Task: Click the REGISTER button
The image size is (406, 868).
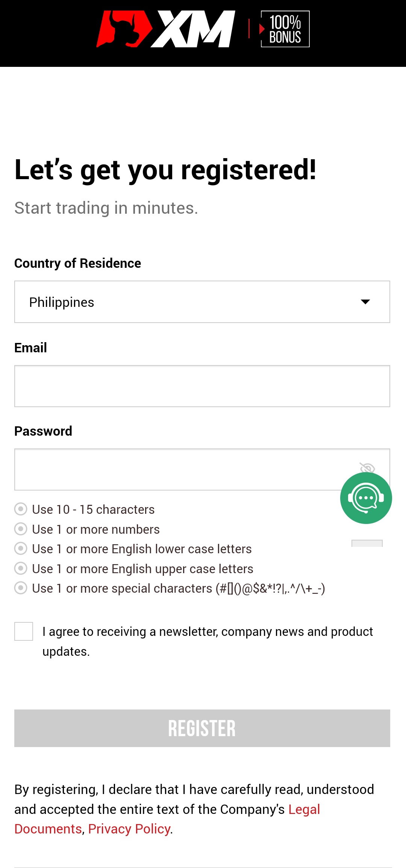Action: (202, 728)
